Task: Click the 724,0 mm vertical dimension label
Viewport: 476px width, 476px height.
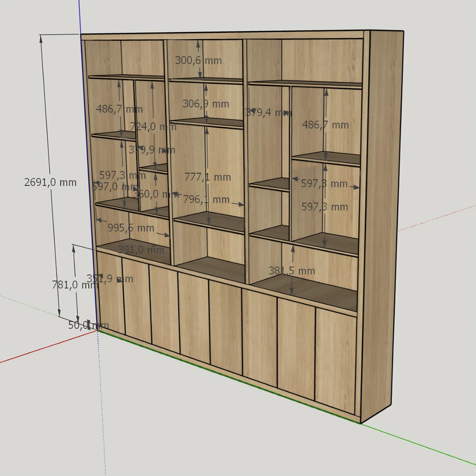Action: pos(153,126)
